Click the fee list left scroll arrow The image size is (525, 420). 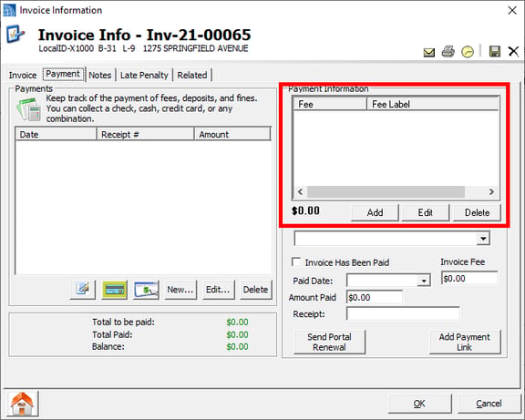point(301,192)
